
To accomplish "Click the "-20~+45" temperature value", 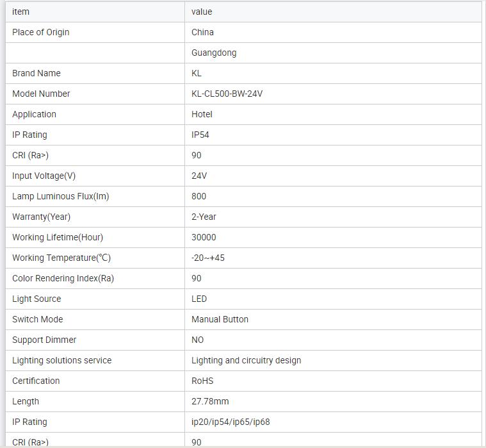I will pos(208,258).
